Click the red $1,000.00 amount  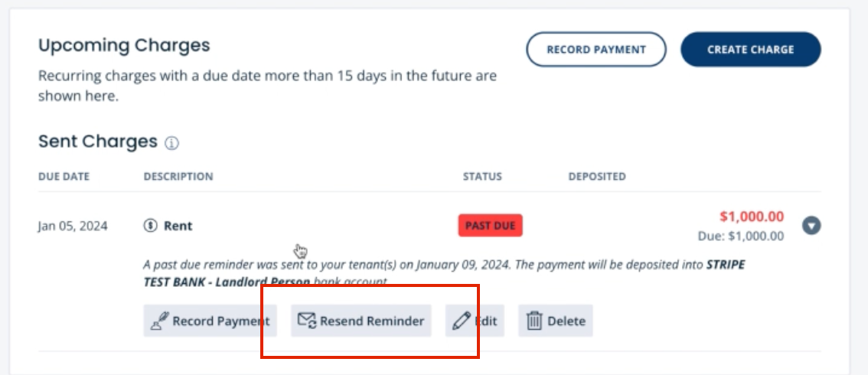[x=752, y=217]
